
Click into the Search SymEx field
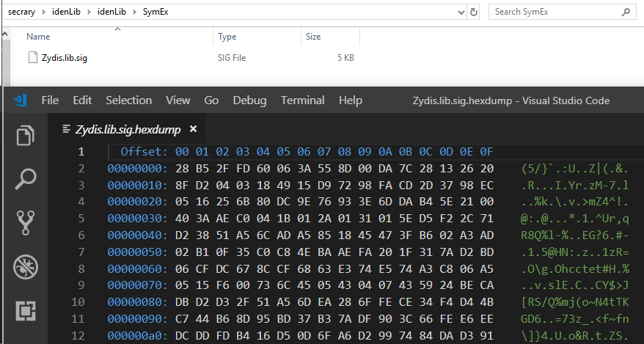(x=554, y=12)
